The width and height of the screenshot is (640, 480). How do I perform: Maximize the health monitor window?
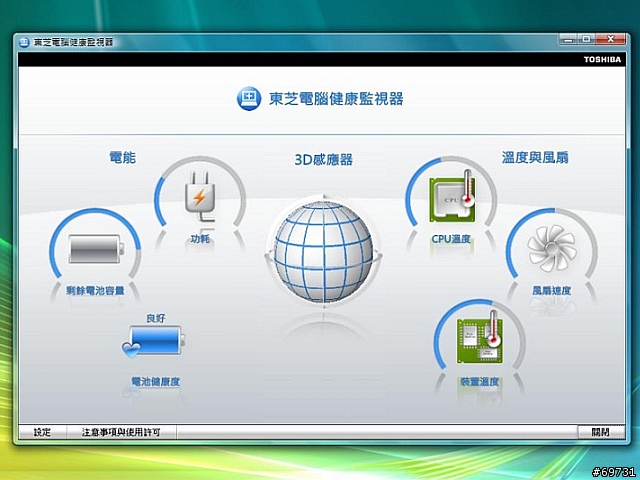click(587, 40)
